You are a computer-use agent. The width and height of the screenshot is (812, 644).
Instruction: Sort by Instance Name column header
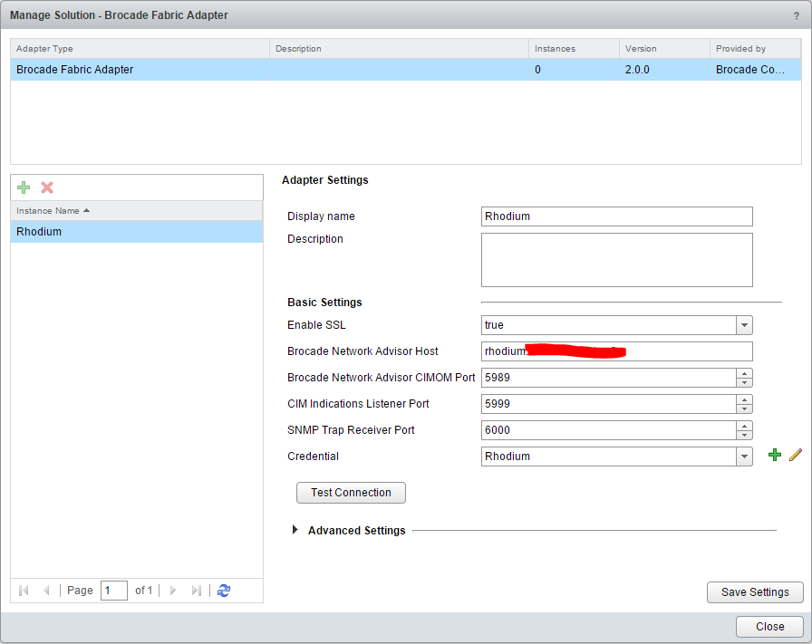click(x=136, y=210)
